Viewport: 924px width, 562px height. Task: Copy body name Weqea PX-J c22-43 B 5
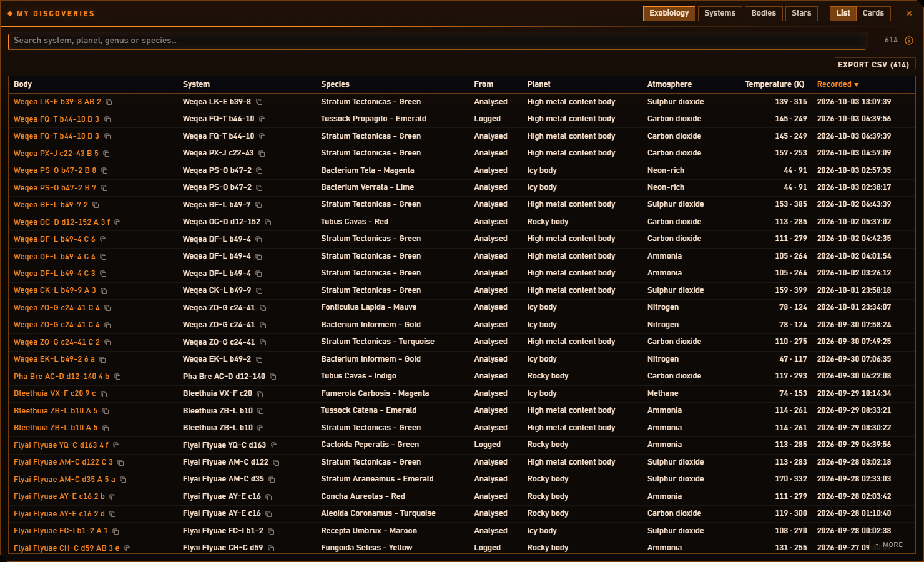click(106, 154)
